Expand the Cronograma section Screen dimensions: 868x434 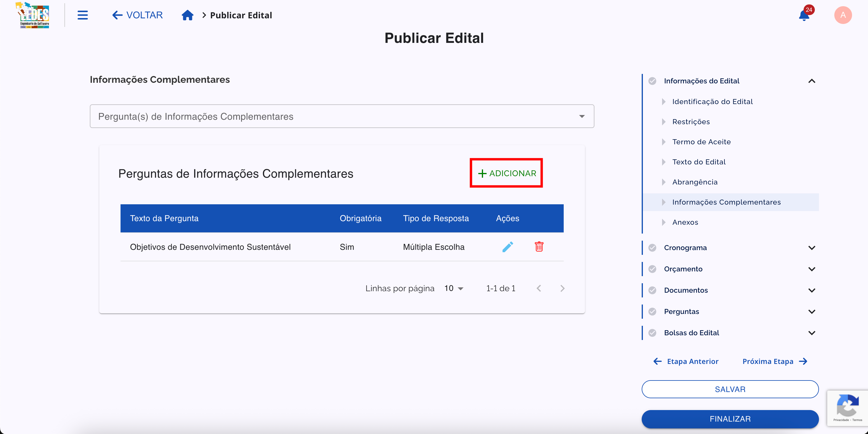(x=812, y=247)
